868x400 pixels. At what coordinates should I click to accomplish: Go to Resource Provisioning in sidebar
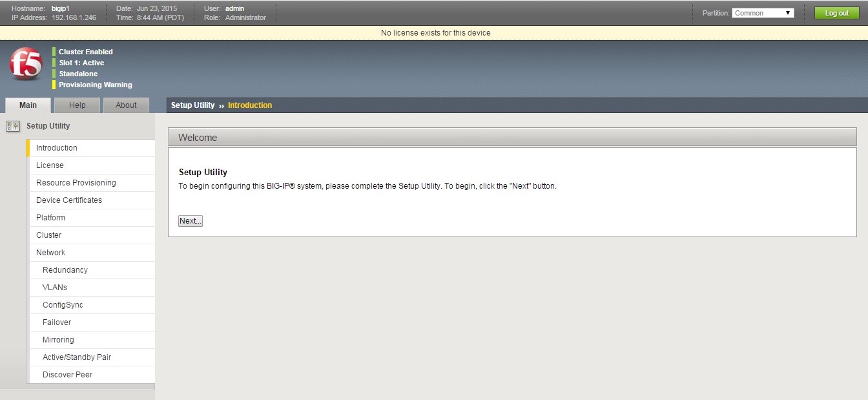point(76,183)
